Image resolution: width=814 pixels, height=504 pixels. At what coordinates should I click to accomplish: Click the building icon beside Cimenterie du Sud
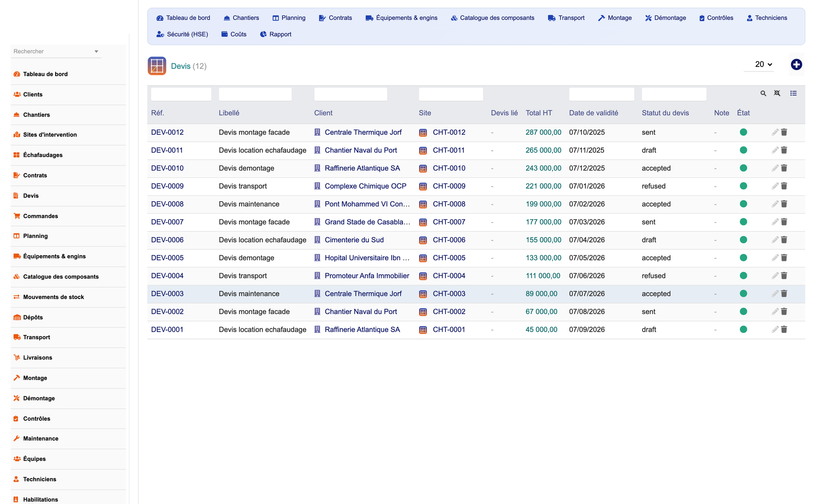317,240
